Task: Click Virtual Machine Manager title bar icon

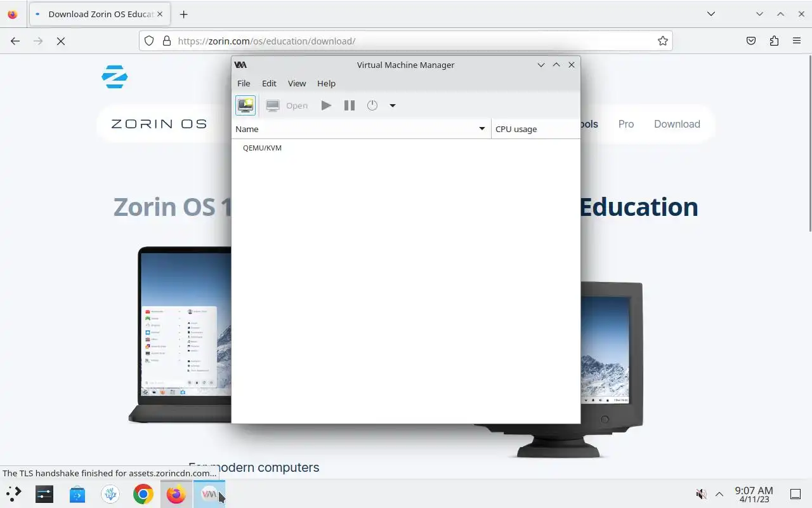Action: point(240,65)
